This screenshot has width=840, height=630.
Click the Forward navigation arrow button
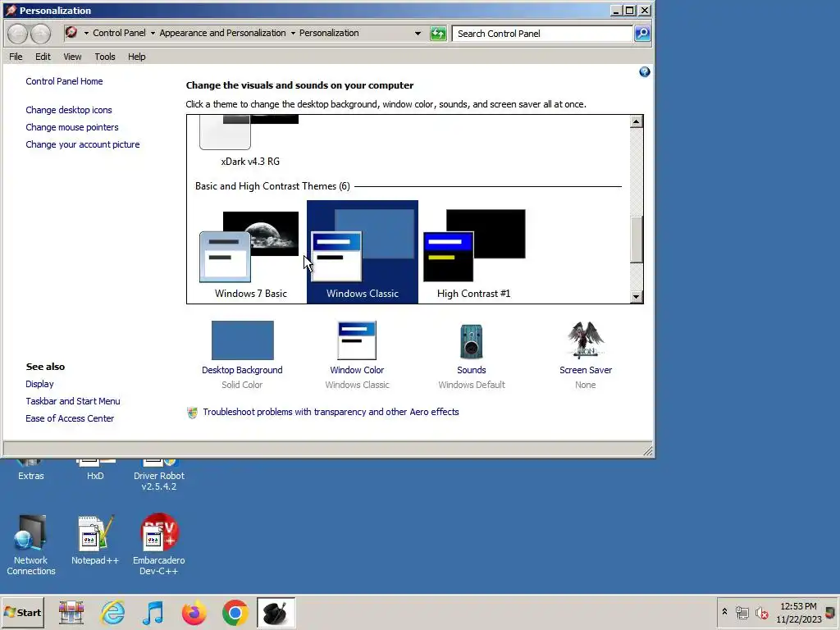(x=41, y=33)
